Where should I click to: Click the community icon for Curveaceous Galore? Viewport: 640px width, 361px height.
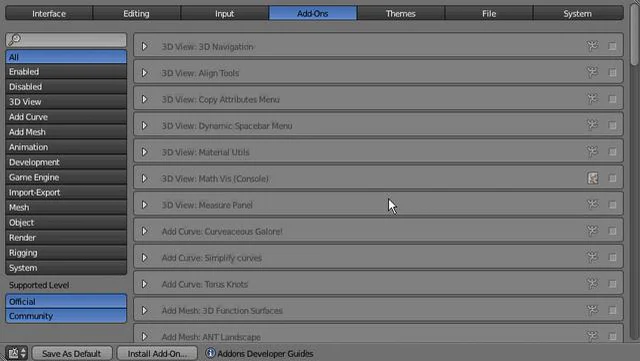[592, 231]
